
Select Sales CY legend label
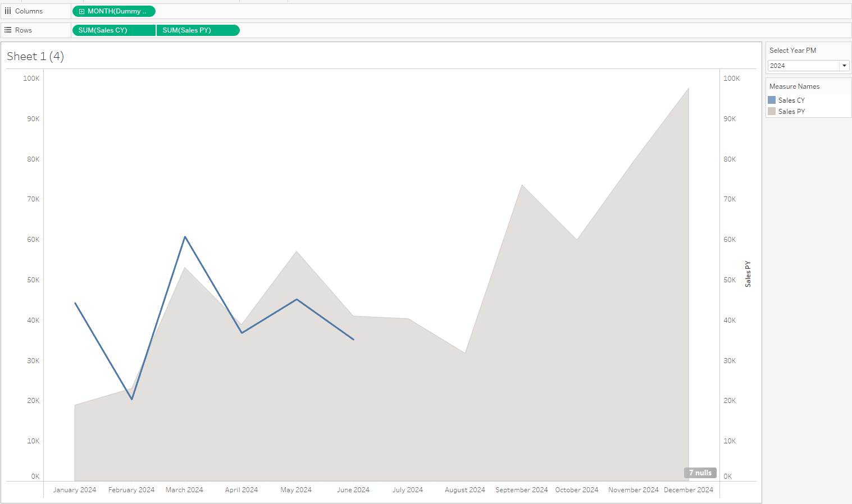pos(791,100)
